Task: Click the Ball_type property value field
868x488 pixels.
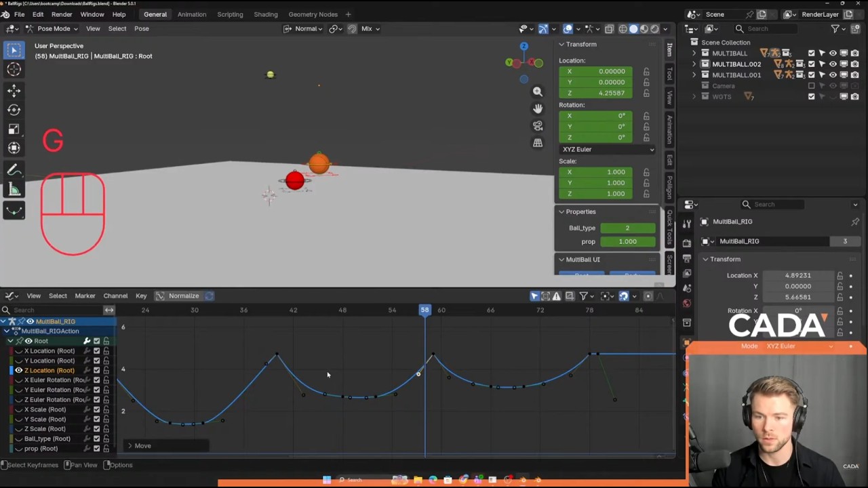Action: 627,228
